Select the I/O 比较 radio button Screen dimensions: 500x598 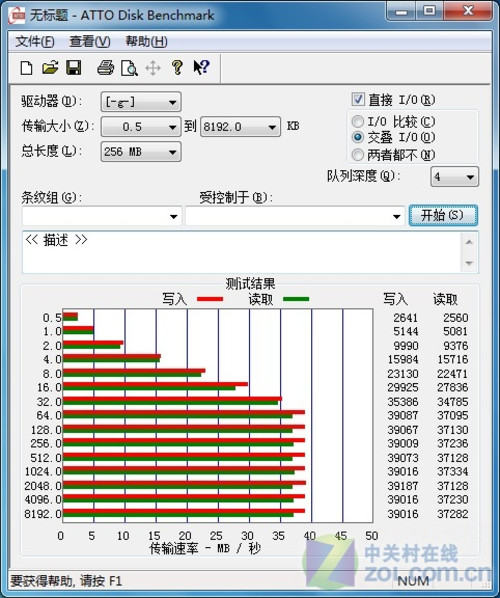point(357,122)
